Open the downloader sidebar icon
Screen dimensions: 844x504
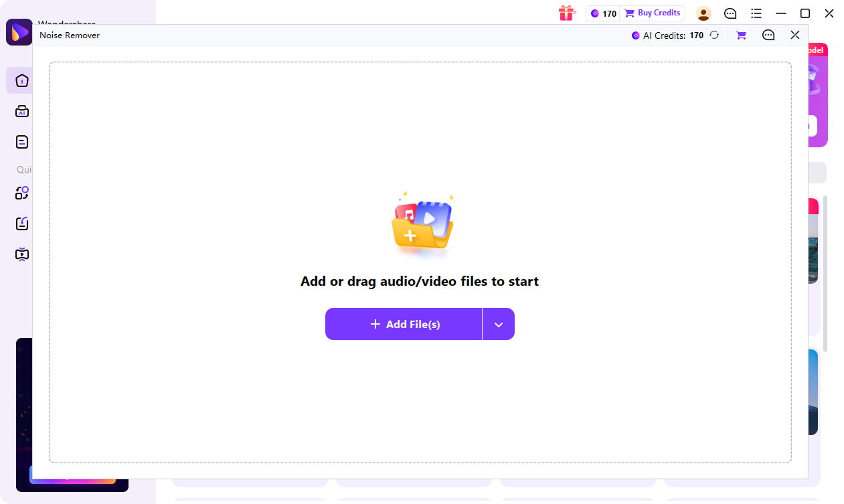click(x=22, y=224)
